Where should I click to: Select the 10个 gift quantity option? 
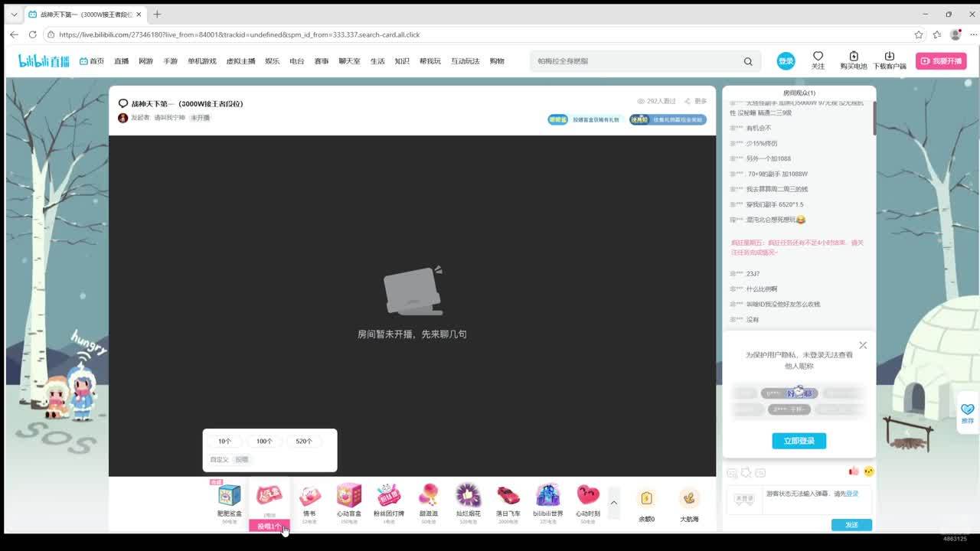pyautogui.click(x=224, y=442)
